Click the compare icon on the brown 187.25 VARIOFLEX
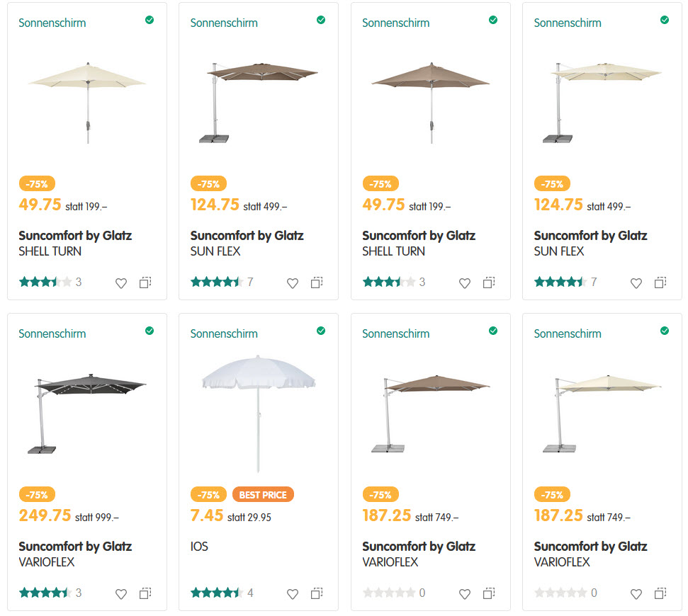Screen dimensions: 688x616 pyautogui.click(x=489, y=593)
